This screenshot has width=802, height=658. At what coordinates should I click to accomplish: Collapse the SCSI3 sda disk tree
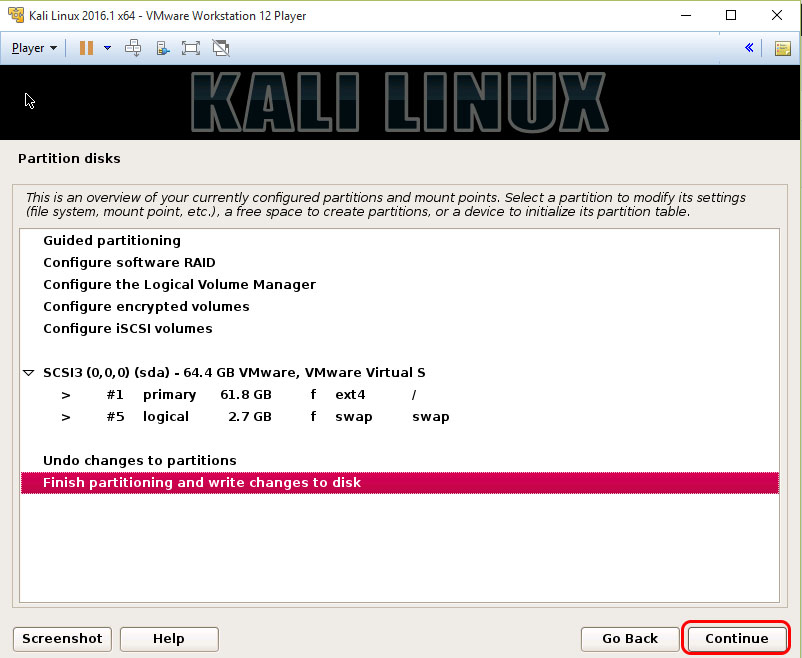(29, 373)
